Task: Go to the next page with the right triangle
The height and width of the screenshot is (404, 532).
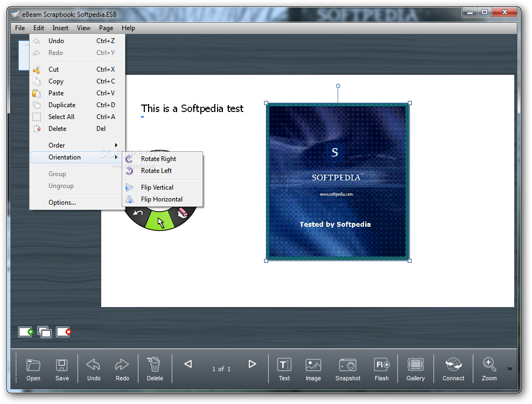Action: (x=252, y=364)
